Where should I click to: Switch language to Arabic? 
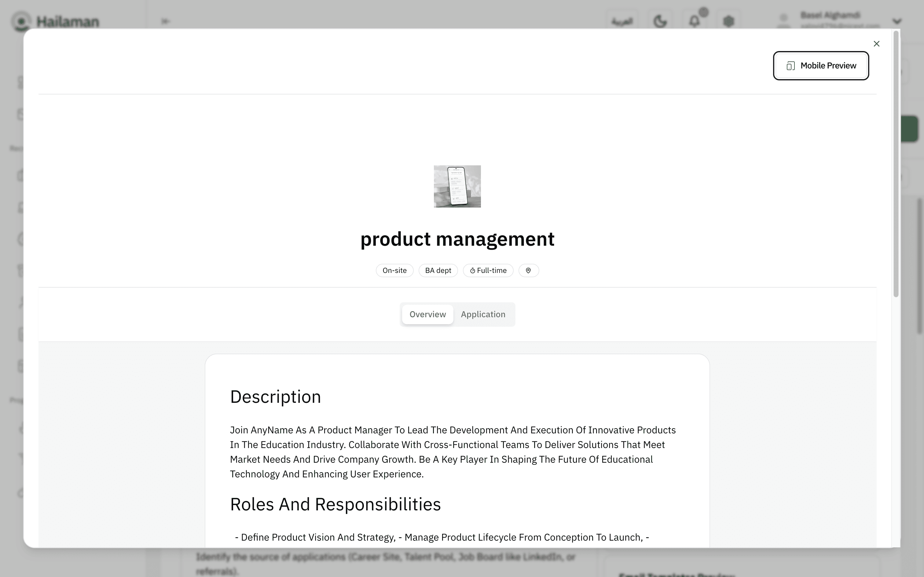[622, 21]
